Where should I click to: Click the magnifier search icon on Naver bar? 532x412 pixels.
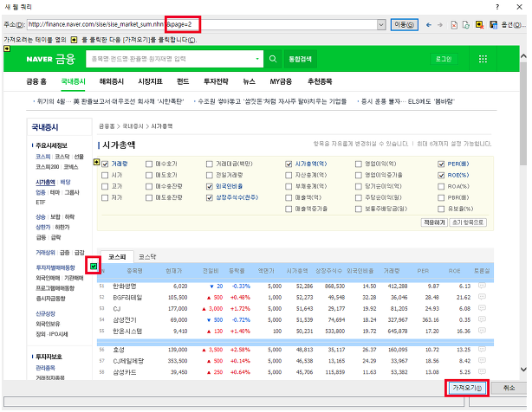tap(273, 59)
